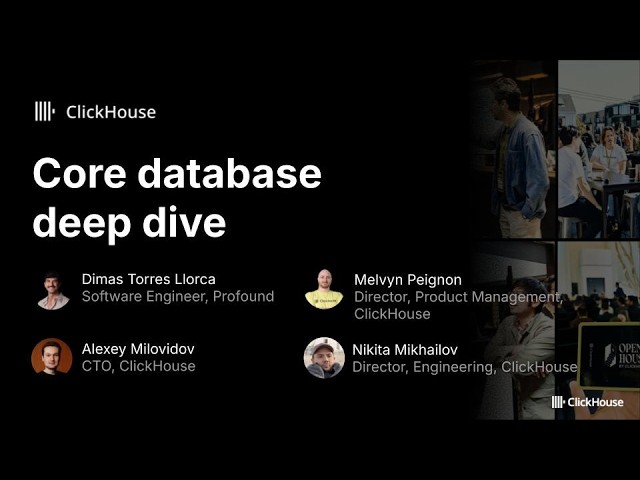Click the name 'Alexey Milovidov'

138,349
